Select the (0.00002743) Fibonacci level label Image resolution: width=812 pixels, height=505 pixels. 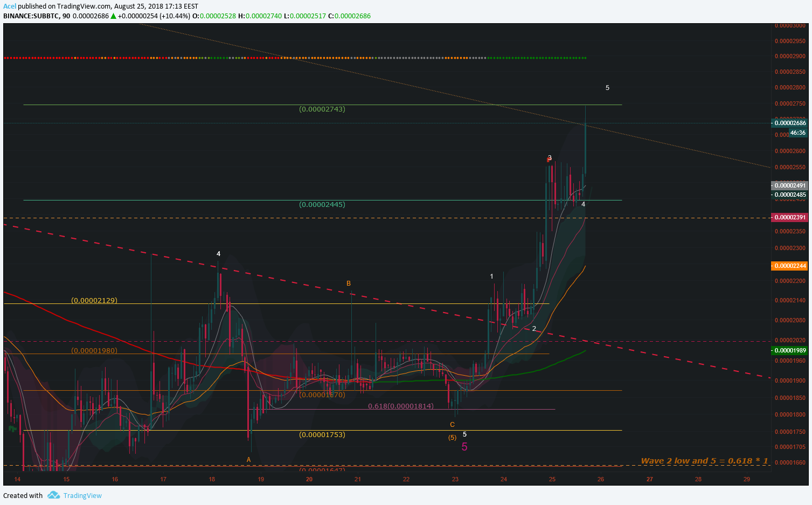[x=322, y=109]
